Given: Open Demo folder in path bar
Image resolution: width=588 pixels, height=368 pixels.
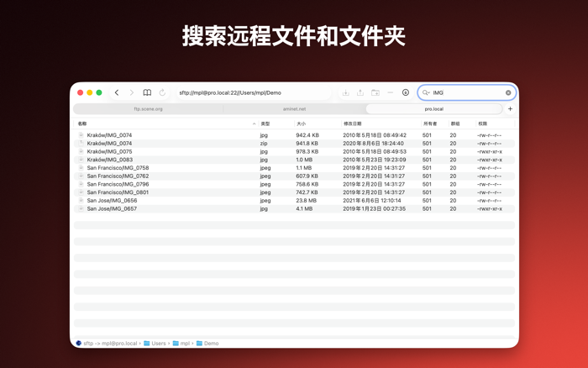Looking at the screenshot, I should point(207,344).
